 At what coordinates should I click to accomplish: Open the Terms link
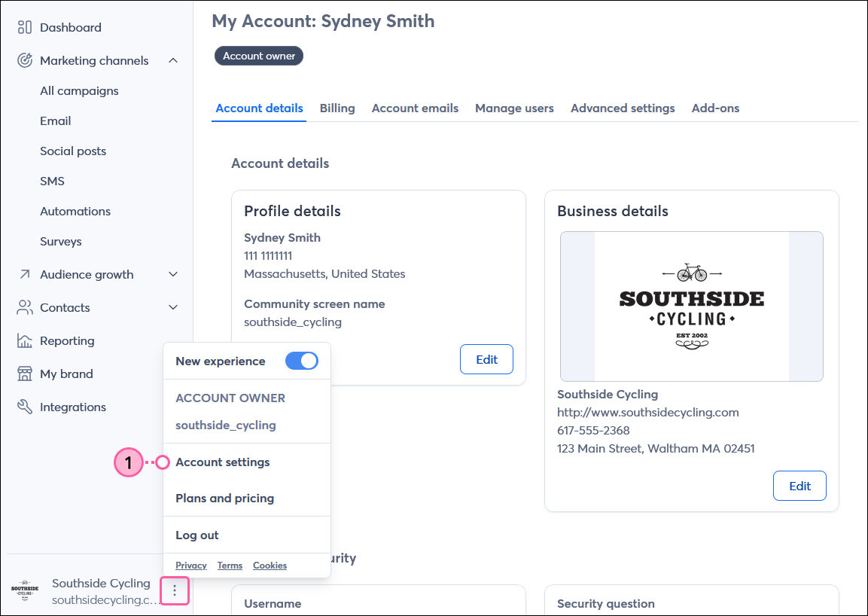pyautogui.click(x=230, y=565)
